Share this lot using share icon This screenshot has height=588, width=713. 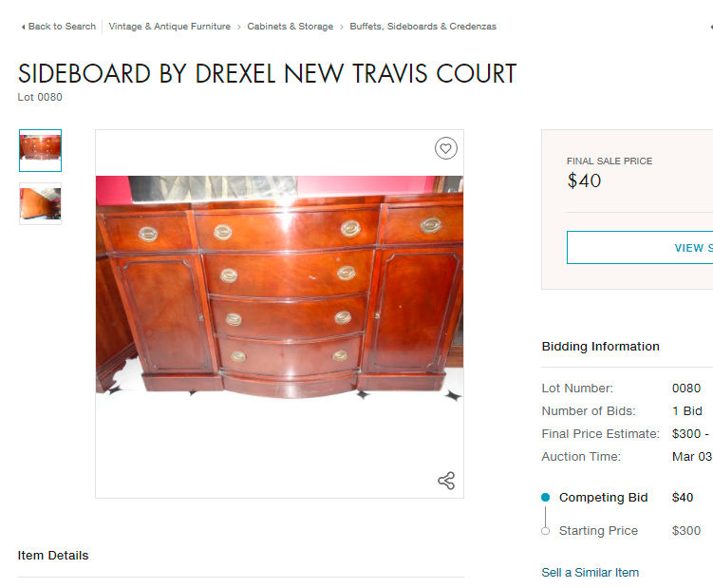coord(446,481)
